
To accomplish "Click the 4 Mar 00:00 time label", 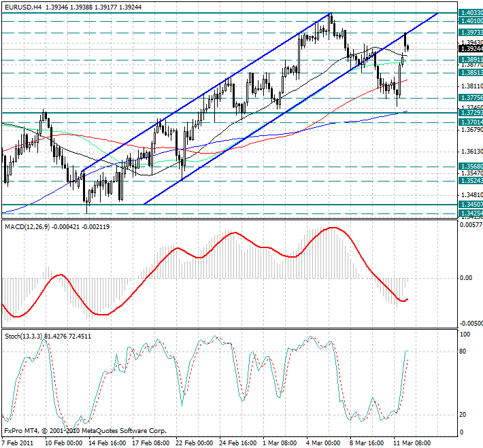I will tap(323, 443).
